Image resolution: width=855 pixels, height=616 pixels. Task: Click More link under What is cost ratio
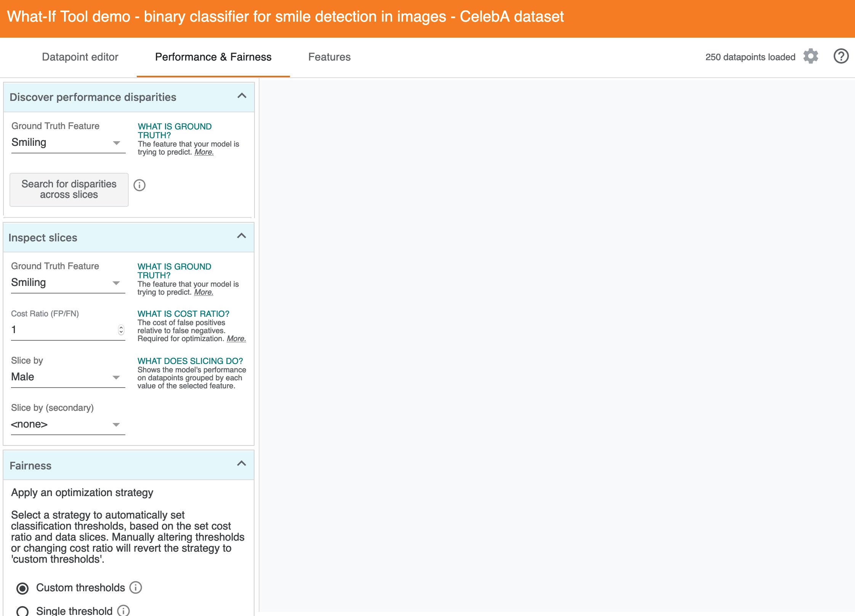pyautogui.click(x=236, y=339)
